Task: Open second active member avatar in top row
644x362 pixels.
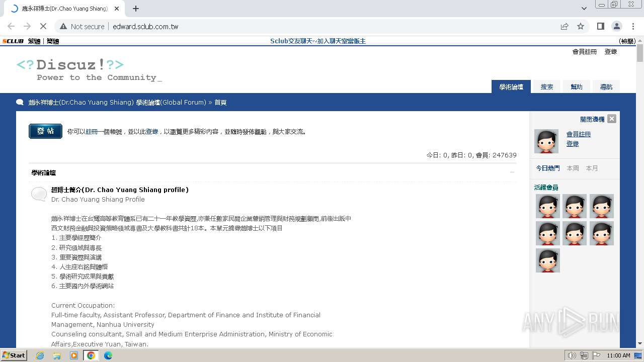Action: tap(575, 206)
